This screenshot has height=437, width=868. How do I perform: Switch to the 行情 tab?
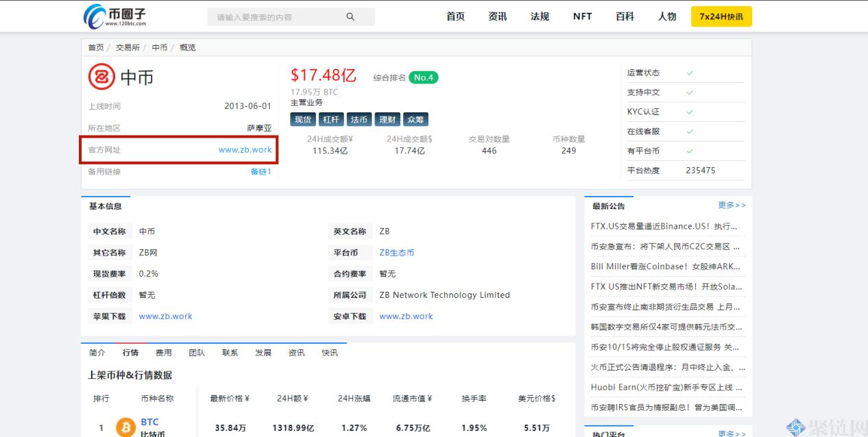[130, 353]
